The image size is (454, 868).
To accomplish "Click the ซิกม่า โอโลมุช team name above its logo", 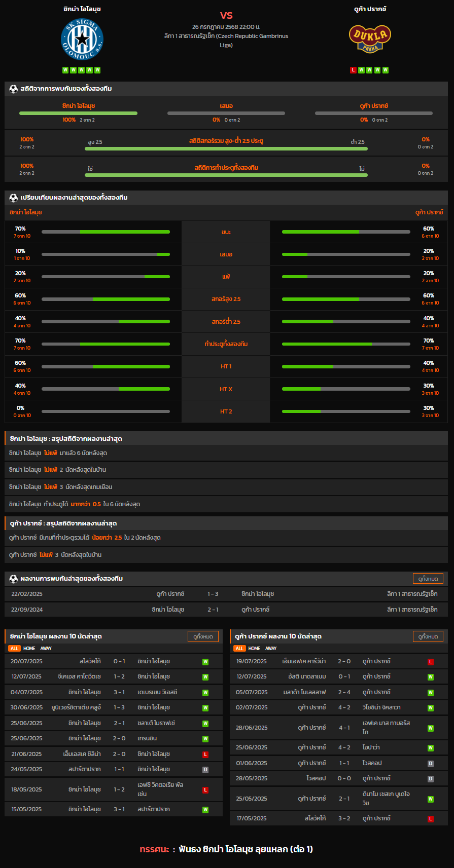I will [x=82, y=9].
